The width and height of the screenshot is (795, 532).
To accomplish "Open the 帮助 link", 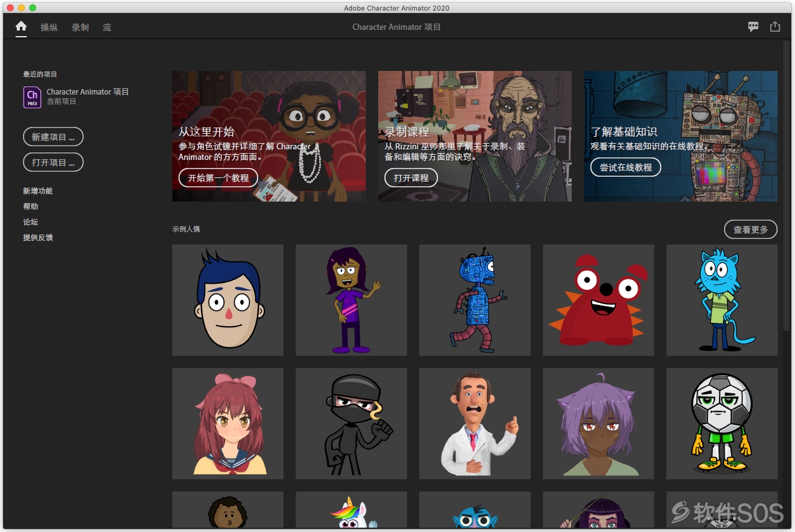I will (x=30, y=207).
